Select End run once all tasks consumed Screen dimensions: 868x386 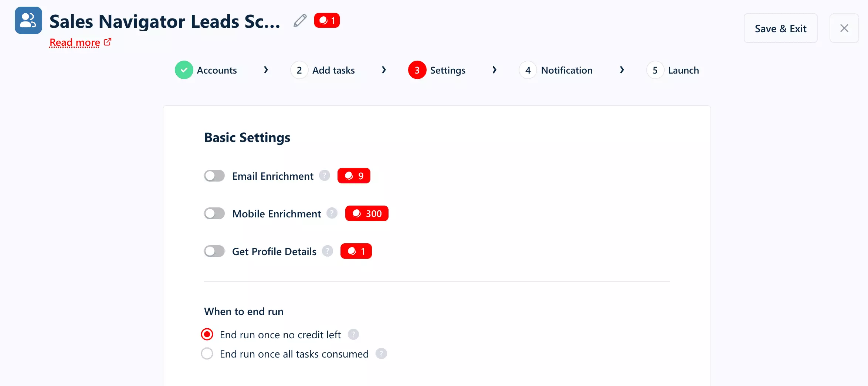tap(207, 354)
